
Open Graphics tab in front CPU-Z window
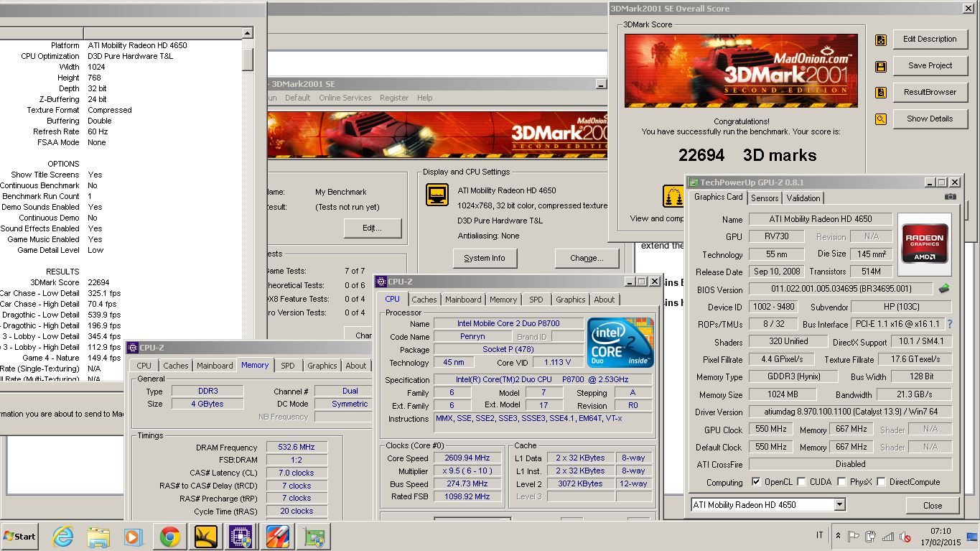(x=571, y=300)
